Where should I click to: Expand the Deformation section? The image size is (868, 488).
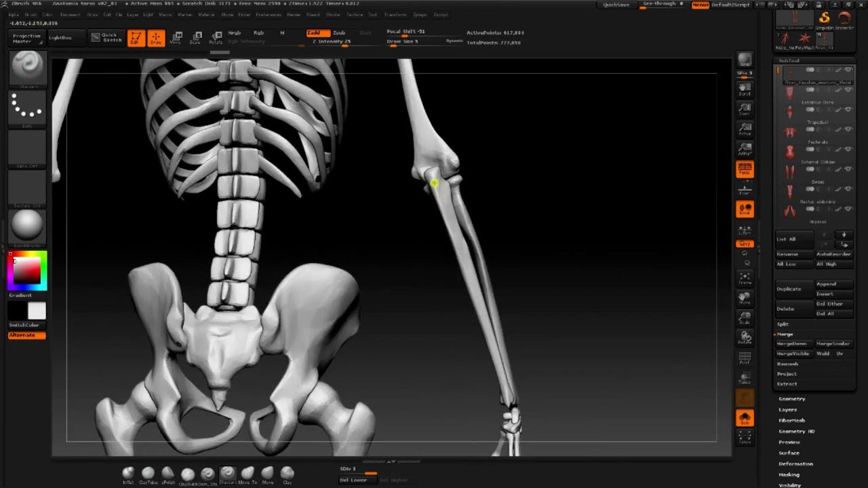click(795, 464)
